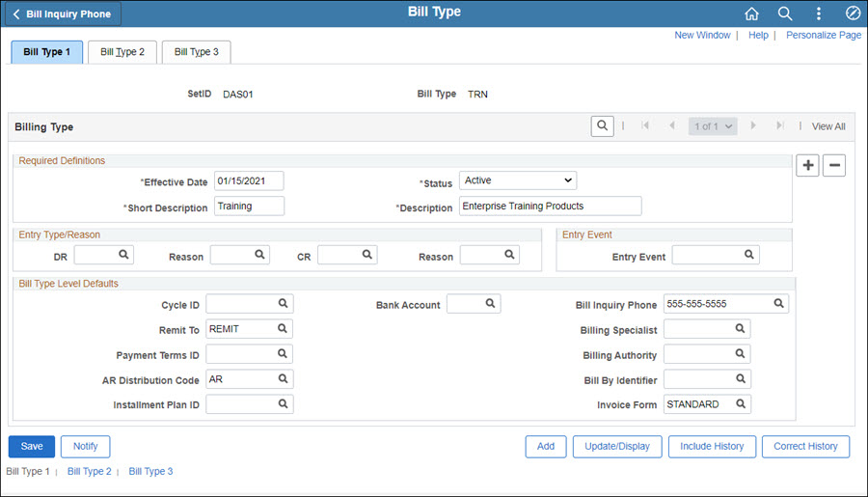Open Personalize Page link

[824, 35]
